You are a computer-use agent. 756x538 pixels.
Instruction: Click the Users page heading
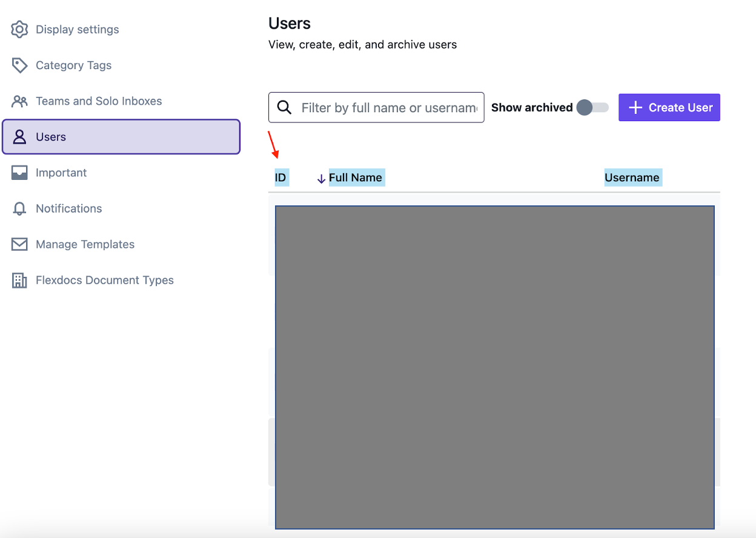(x=290, y=24)
